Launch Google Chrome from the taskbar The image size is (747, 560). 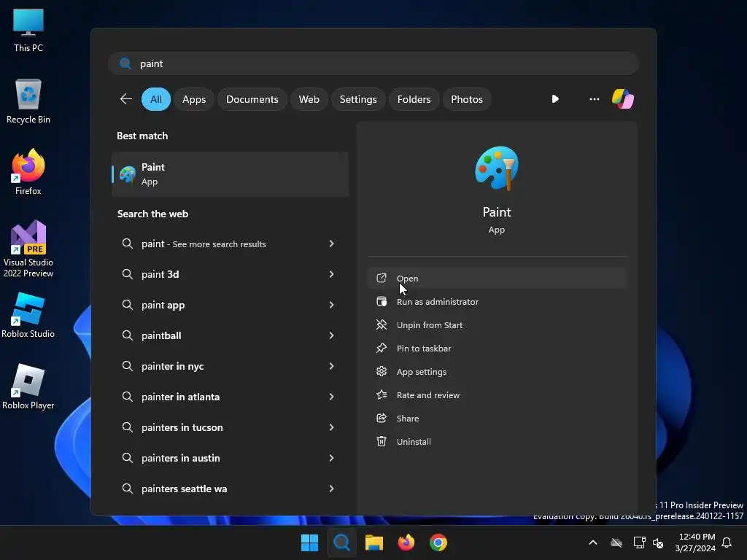coord(438,542)
